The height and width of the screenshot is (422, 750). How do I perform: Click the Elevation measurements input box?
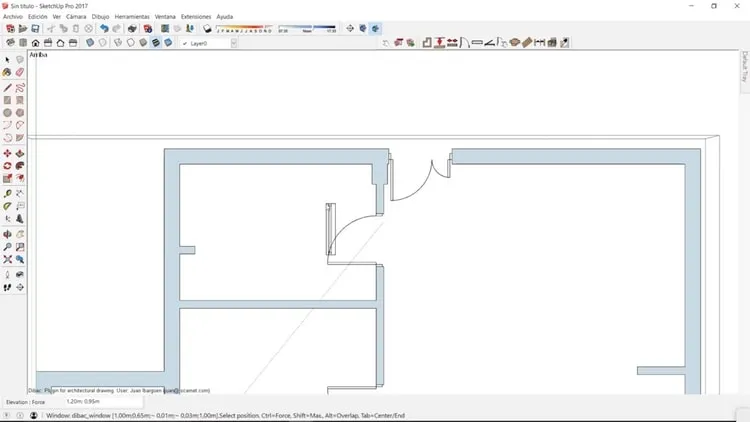point(103,402)
